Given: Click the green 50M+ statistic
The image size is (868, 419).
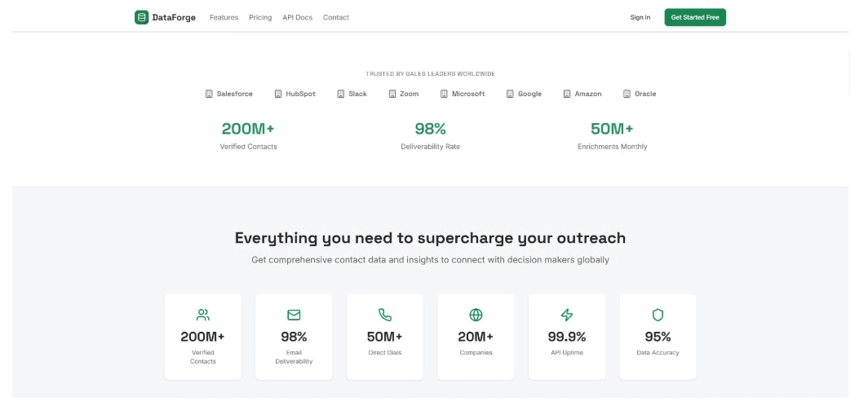Looking at the screenshot, I should [x=612, y=129].
